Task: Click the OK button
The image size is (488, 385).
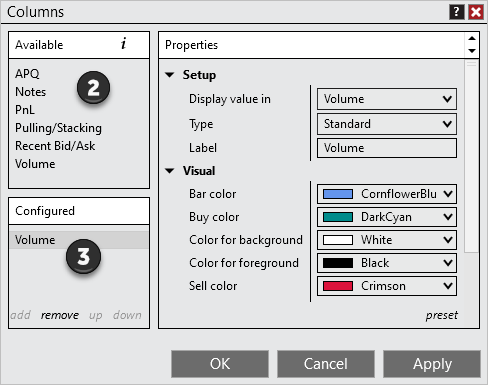Action: pyautogui.click(x=220, y=364)
